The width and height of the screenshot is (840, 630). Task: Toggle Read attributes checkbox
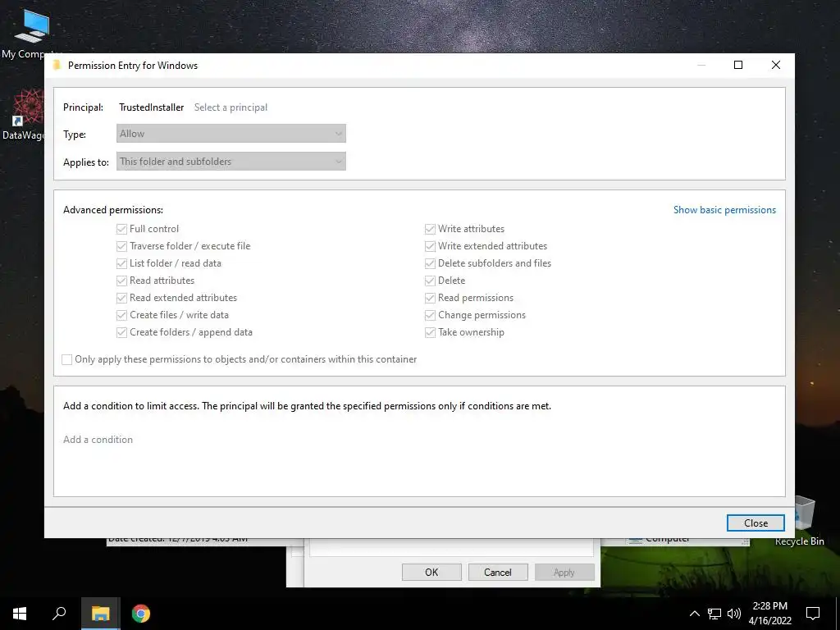click(x=121, y=281)
